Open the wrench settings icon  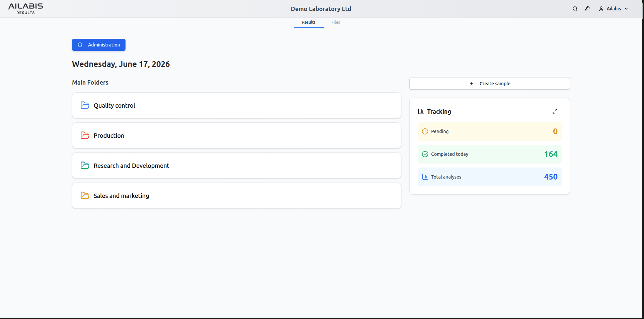[587, 9]
